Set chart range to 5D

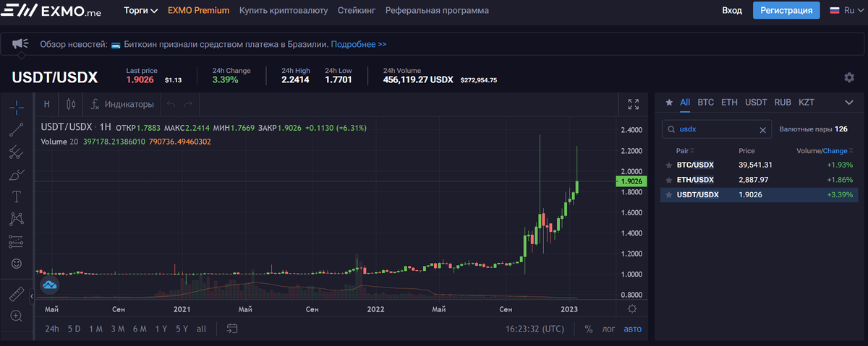pyautogui.click(x=75, y=329)
